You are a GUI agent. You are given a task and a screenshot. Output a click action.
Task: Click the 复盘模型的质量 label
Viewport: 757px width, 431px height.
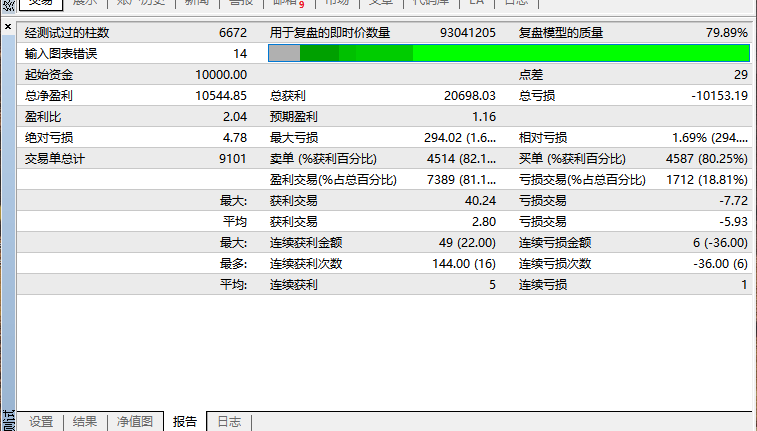(561, 33)
